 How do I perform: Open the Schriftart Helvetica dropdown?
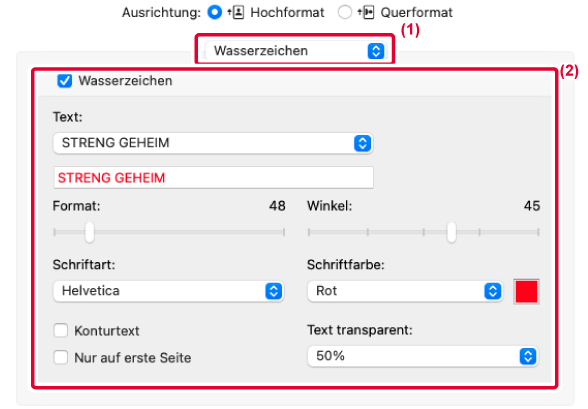tap(168, 291)
